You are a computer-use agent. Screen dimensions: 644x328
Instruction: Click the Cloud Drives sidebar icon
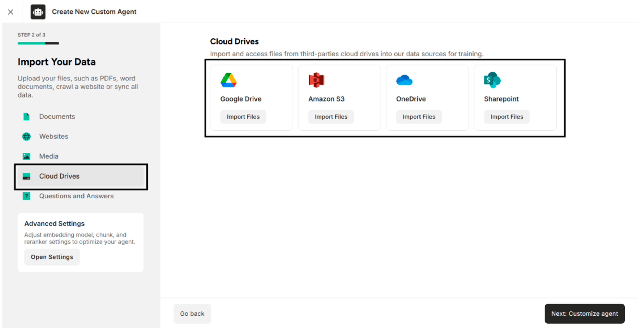(26, 176)
